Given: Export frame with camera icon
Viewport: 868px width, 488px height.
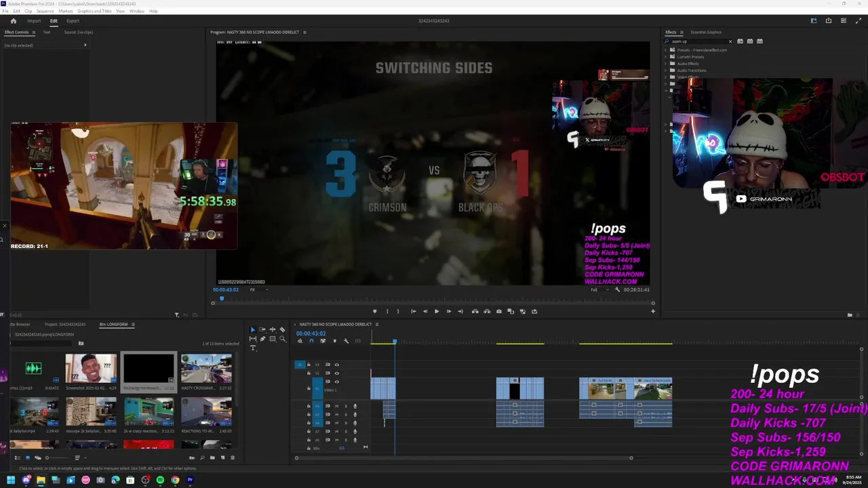Looking at the screenshot, I should click(x=499, y=311).
